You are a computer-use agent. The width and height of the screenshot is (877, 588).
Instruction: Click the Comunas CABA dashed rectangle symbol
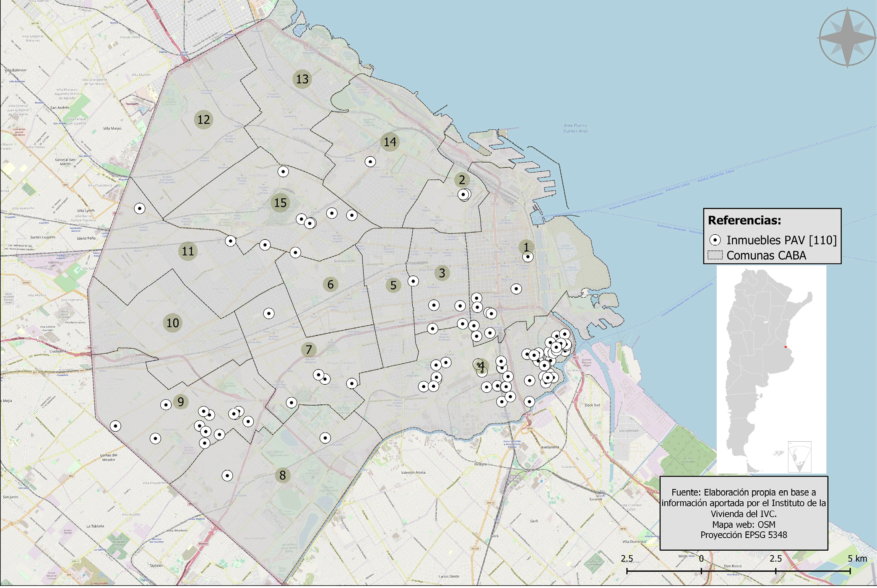pyautogui.click(x=715, y=255)
